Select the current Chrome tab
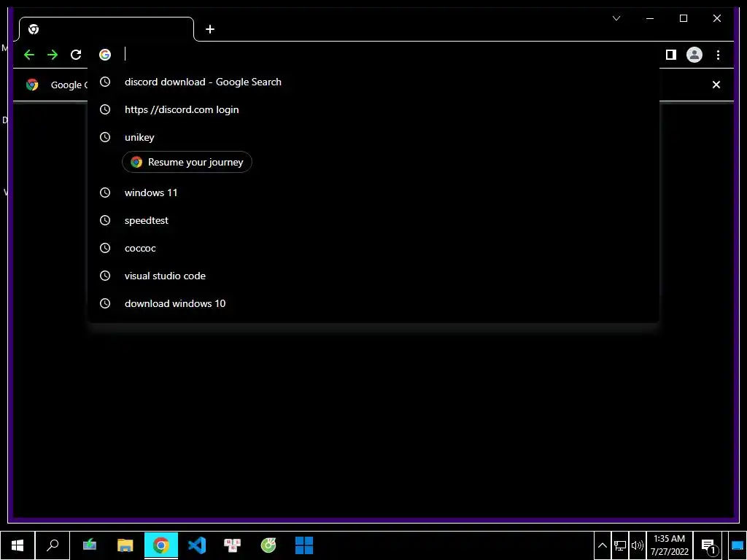 pyautogui.click(x=107, y=29)
